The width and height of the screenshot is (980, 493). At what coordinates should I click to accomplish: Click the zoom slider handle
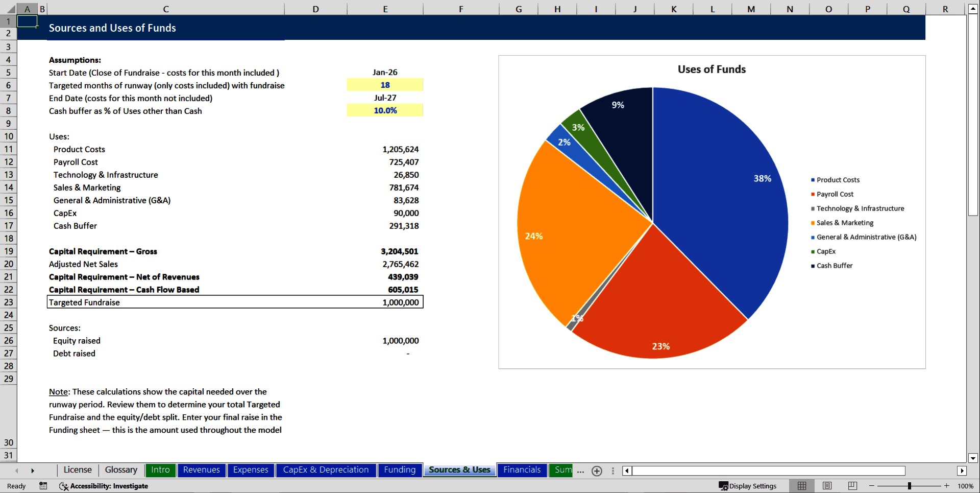tap(909, 486)
